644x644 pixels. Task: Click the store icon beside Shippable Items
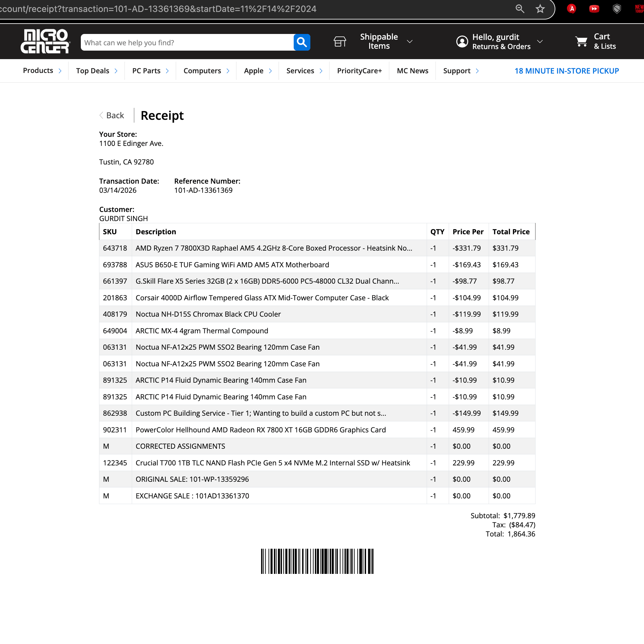[340, 42]
